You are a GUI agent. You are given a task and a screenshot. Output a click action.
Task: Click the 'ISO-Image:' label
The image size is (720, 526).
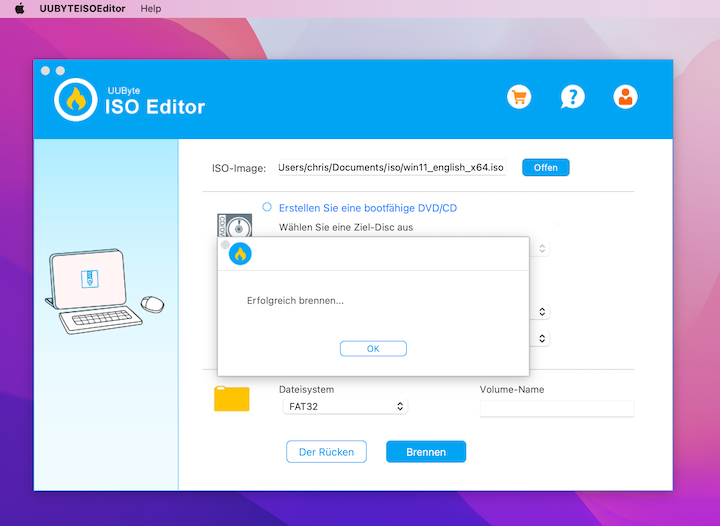[x=239, y=168]
